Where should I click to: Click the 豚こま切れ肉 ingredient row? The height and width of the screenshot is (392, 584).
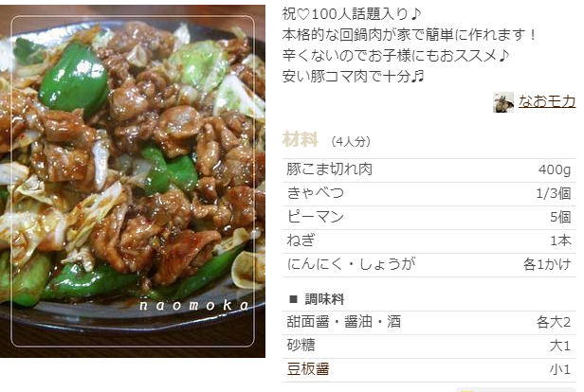click(x=429, y=170)
